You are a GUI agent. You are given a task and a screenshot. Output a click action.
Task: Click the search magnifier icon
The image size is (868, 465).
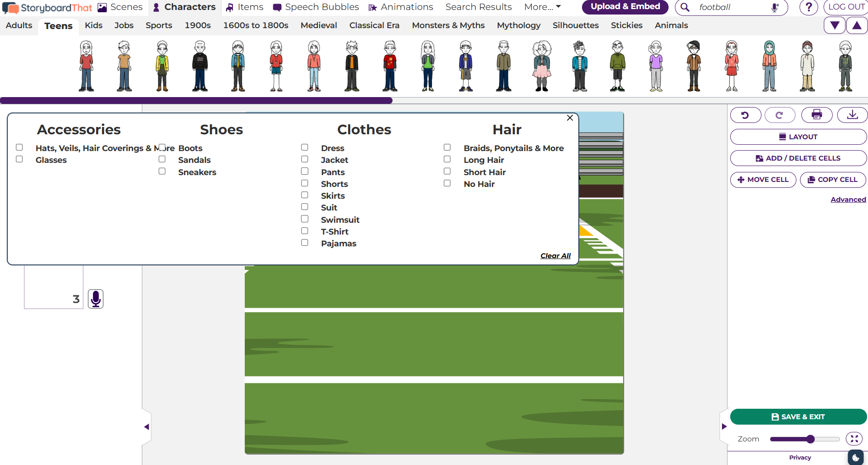click(x=685, y=7)
